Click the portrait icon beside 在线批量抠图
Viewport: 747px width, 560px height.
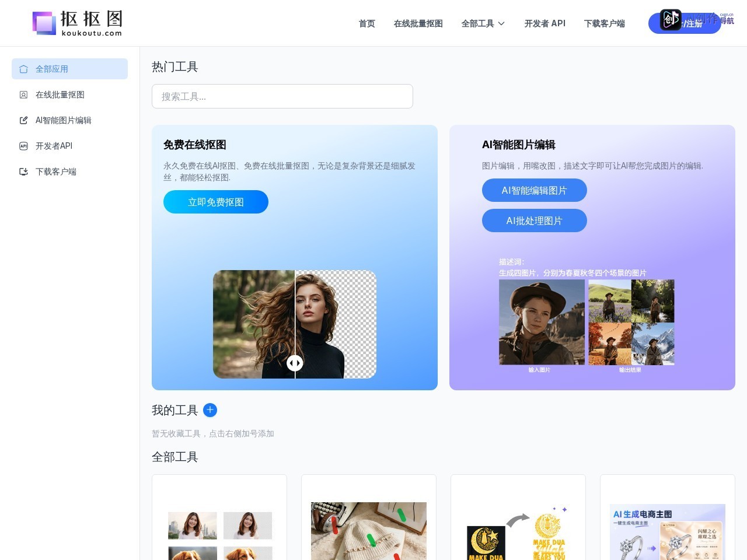pyautogui.click(x=23, y=94)
